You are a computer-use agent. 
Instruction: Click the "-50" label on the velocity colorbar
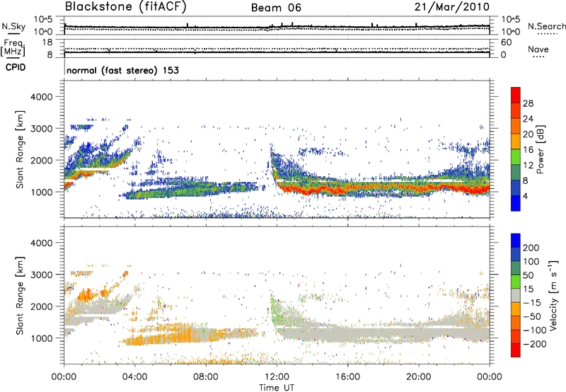(x=532, y=316)
